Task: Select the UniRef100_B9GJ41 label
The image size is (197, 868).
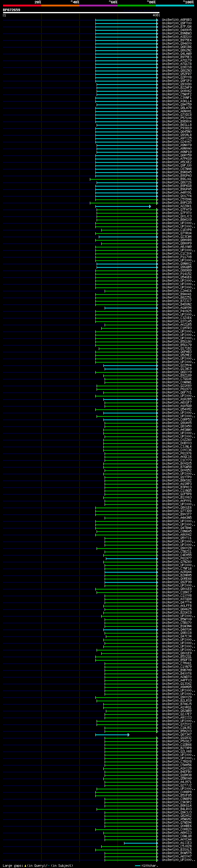Action: click(177, 179)
